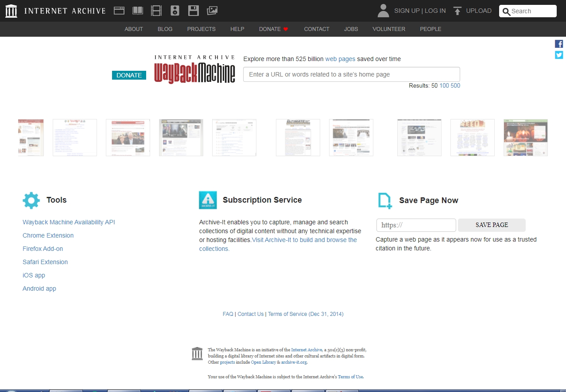Open the Video film strip icon
566x392 pixels.
[x=156, y=11]
